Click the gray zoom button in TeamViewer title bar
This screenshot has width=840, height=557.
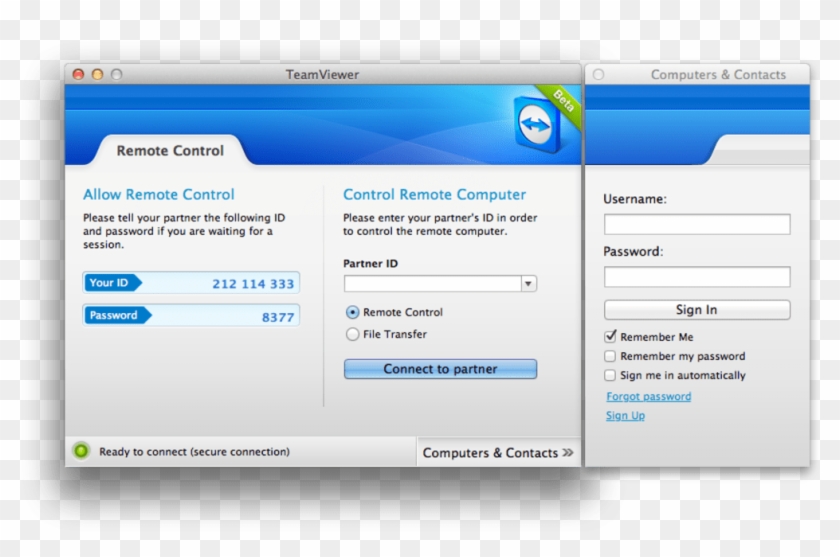click(116, 74)
